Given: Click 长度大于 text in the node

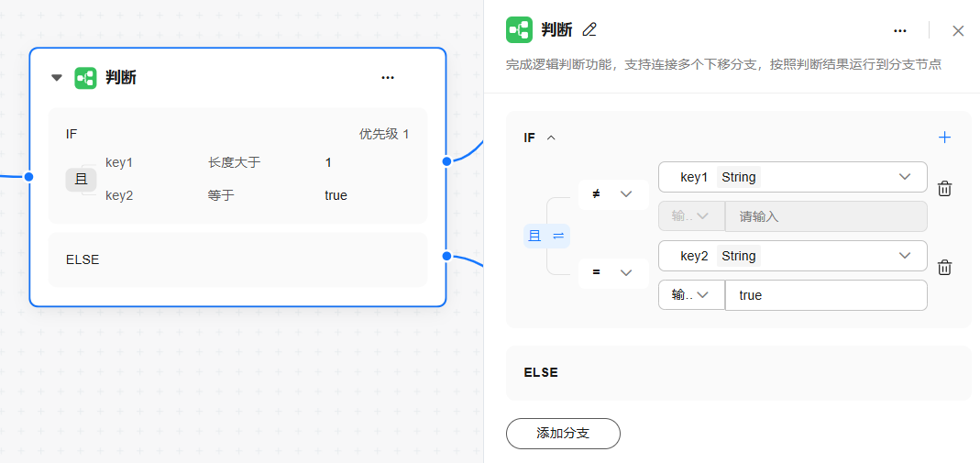Looking at the screenshot, I should coord(235,163).
